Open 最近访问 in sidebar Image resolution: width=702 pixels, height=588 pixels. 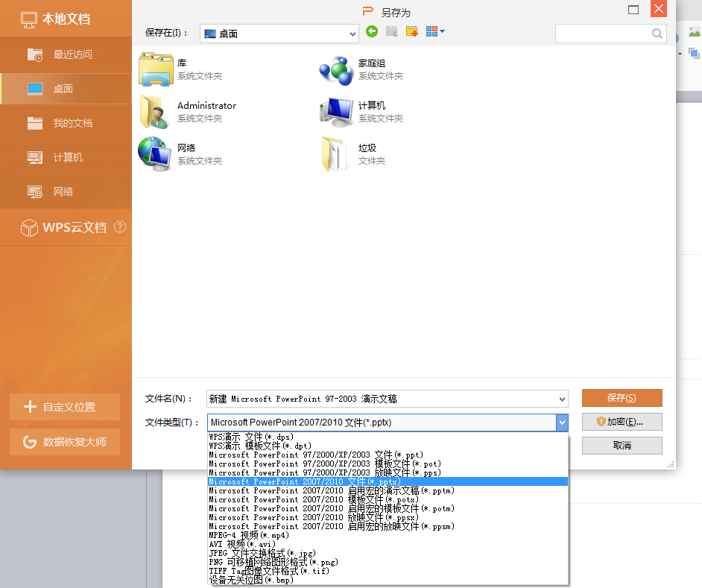(x=66, y=54)
